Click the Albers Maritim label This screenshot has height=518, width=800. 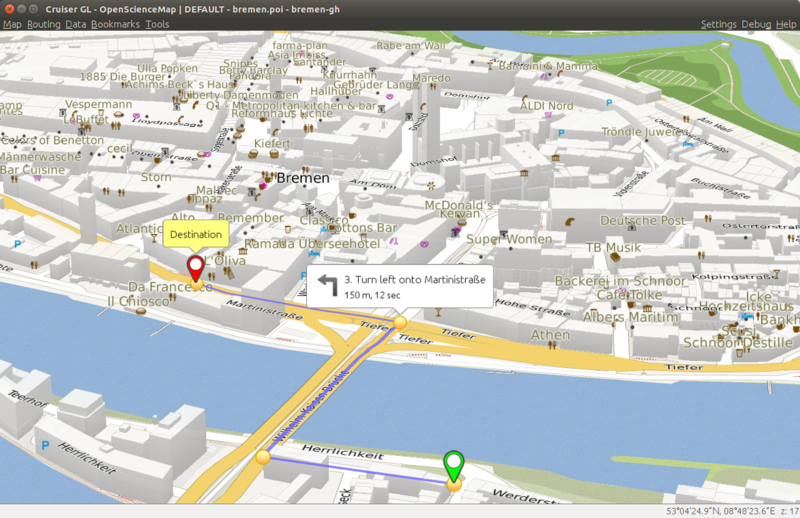click(x=631, y=317)
